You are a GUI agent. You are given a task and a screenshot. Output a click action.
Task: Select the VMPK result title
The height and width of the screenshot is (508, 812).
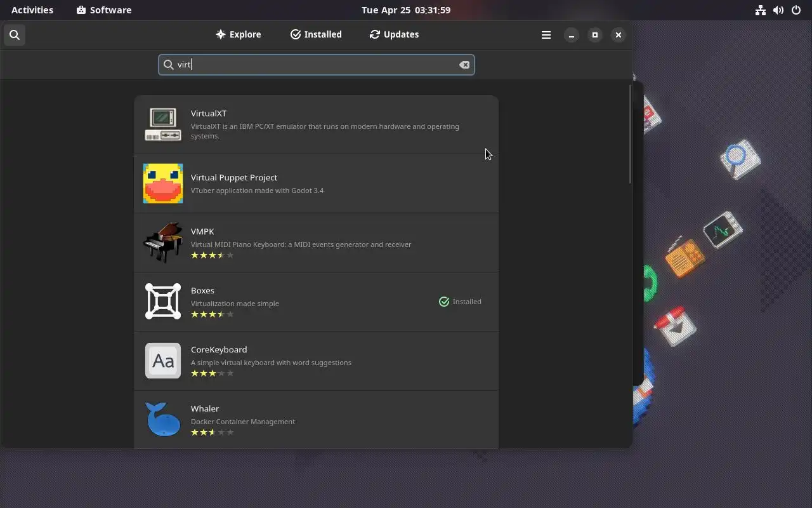pyautogui.click(x=202, y=231)
